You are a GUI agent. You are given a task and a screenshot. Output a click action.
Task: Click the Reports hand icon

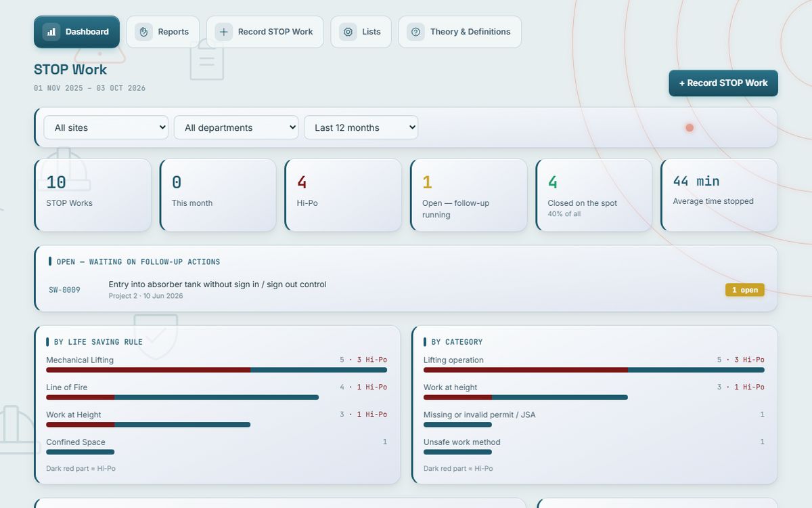[x=143, y=32]
